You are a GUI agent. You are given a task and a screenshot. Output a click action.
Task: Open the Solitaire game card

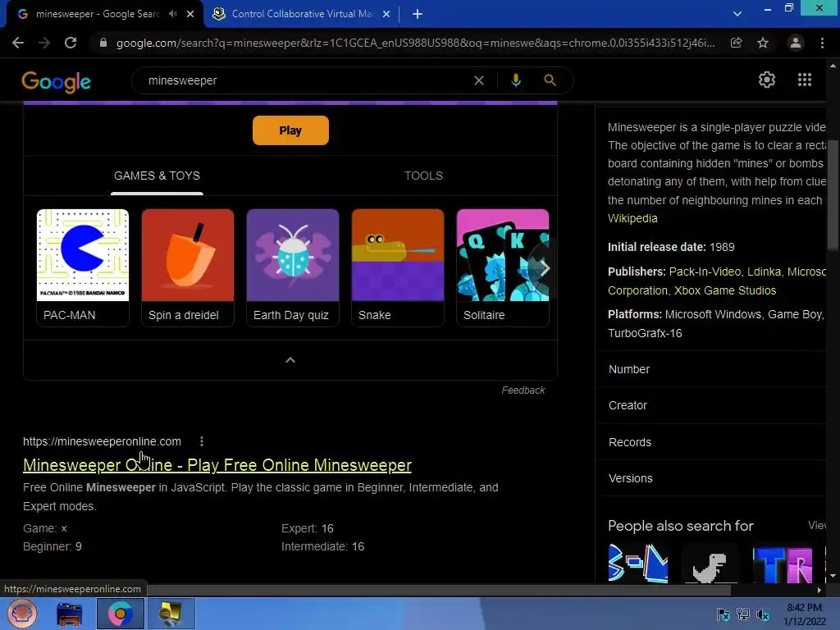[x=503, y=267]
